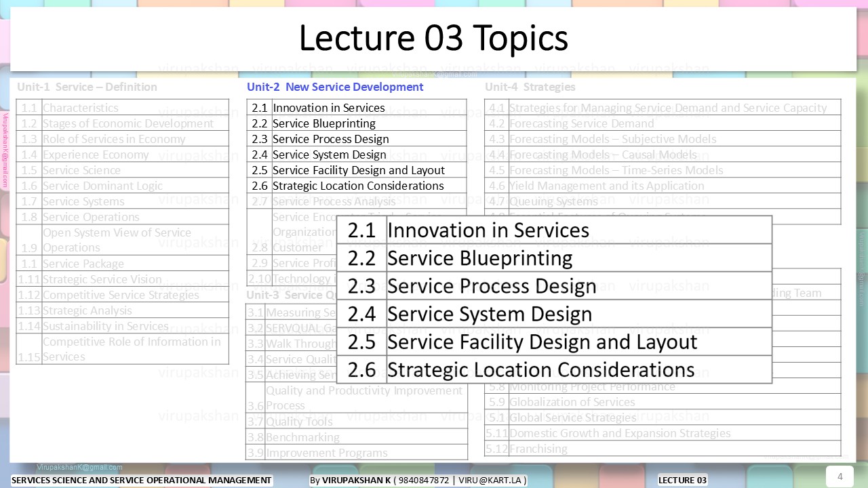Select "Quality and Productivity Improvement Process" row

pos(357,398)
